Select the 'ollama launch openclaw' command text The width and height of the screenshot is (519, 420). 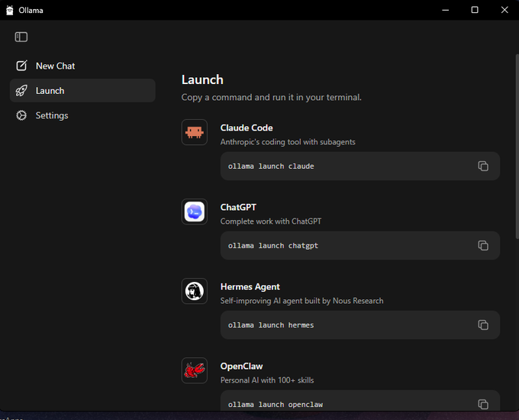click(x=275, y=405)
